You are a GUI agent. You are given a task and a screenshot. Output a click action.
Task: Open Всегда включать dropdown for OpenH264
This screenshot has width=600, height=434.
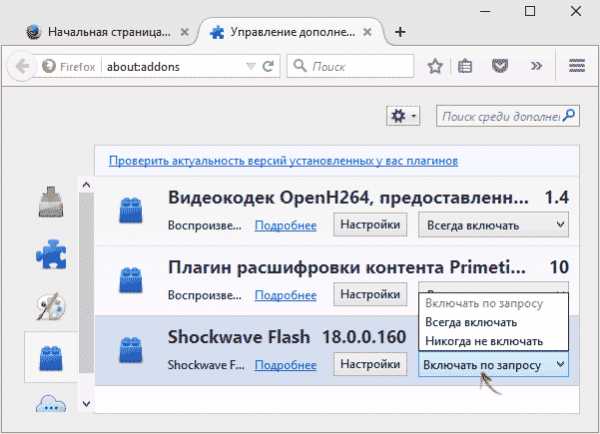click(494, 225)
